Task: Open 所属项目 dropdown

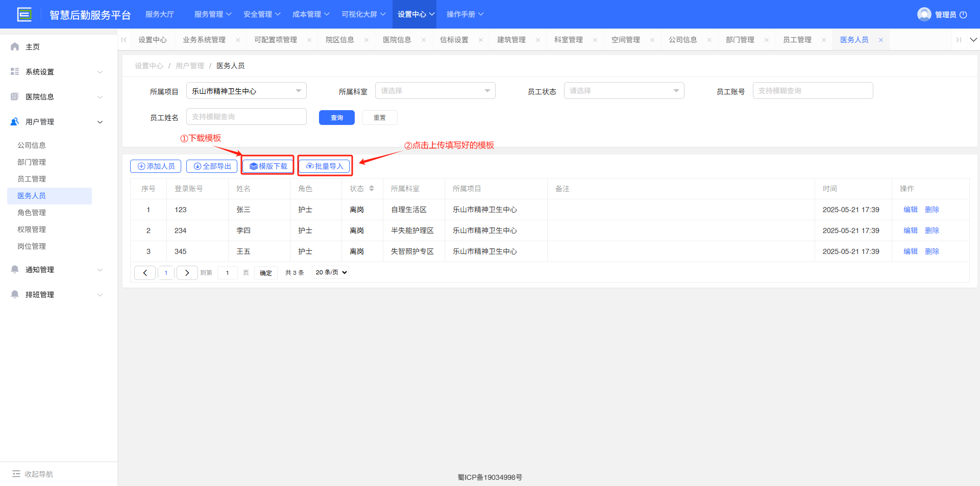Action: [x=247, y=91]
